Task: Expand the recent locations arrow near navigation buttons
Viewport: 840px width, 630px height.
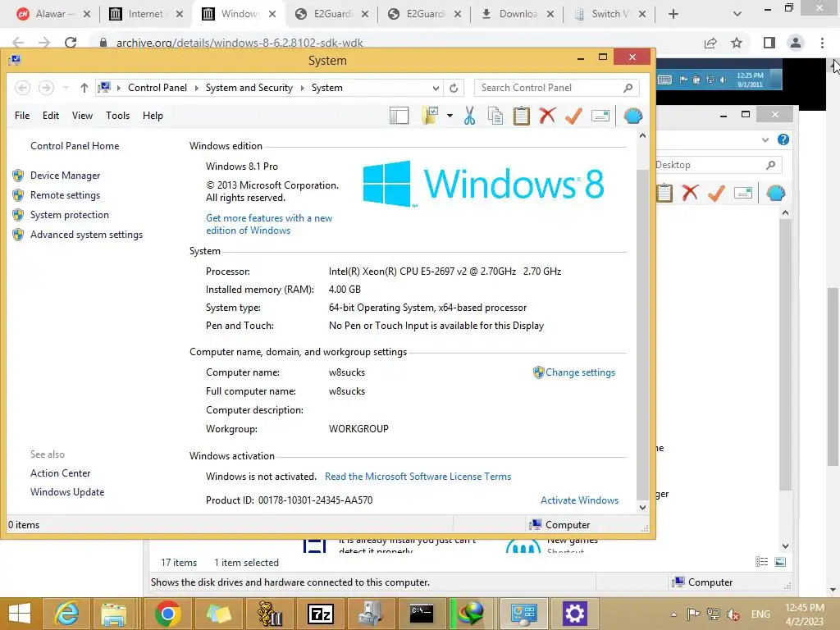Action: click(x=66, y=88)
